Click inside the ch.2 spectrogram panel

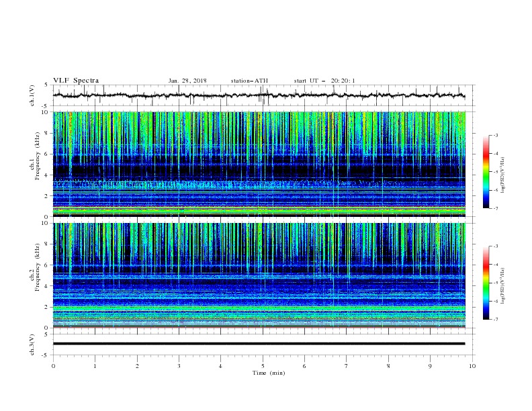[x=259, y=275]
